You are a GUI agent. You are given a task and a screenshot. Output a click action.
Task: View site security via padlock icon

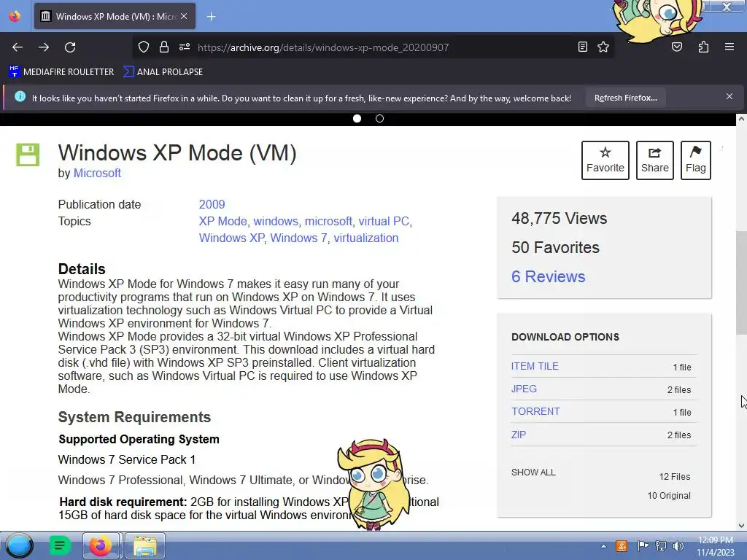point(164,47)
